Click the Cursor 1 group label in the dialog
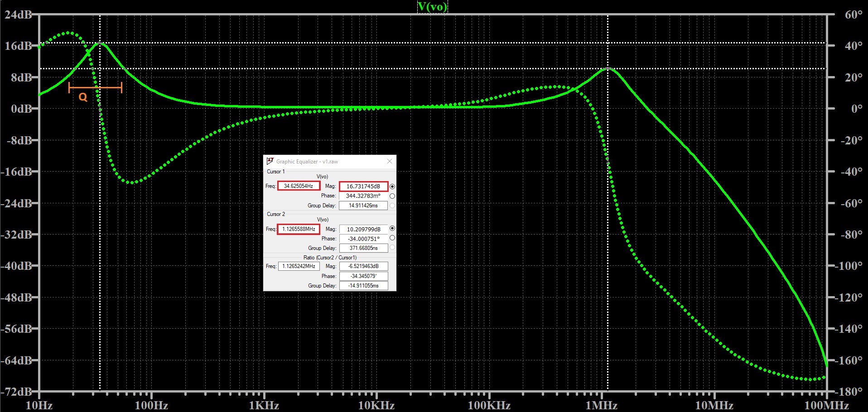This screenshot has width=868, height=412. (x=276, y=172)
